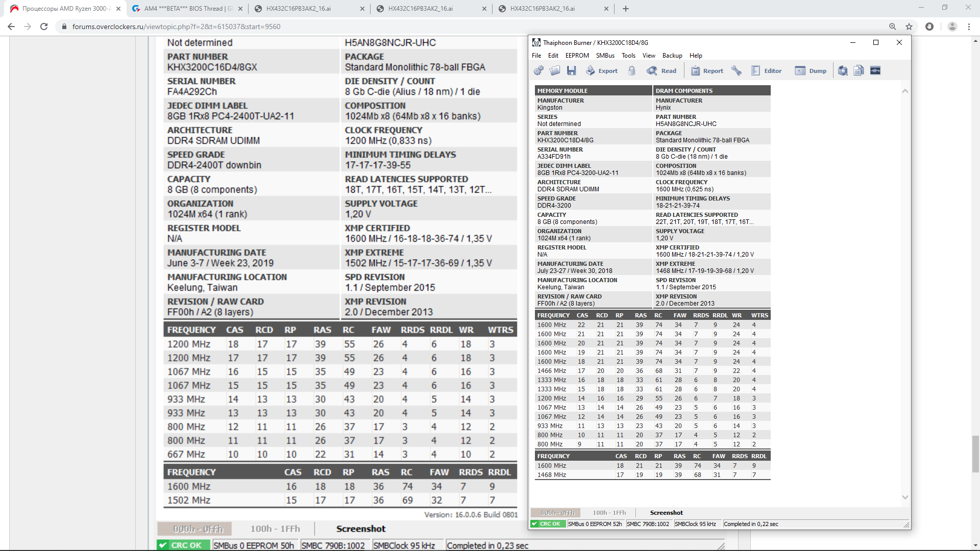Open the Backup menu
Screen dimensions: 980x551
click(672, 56)
